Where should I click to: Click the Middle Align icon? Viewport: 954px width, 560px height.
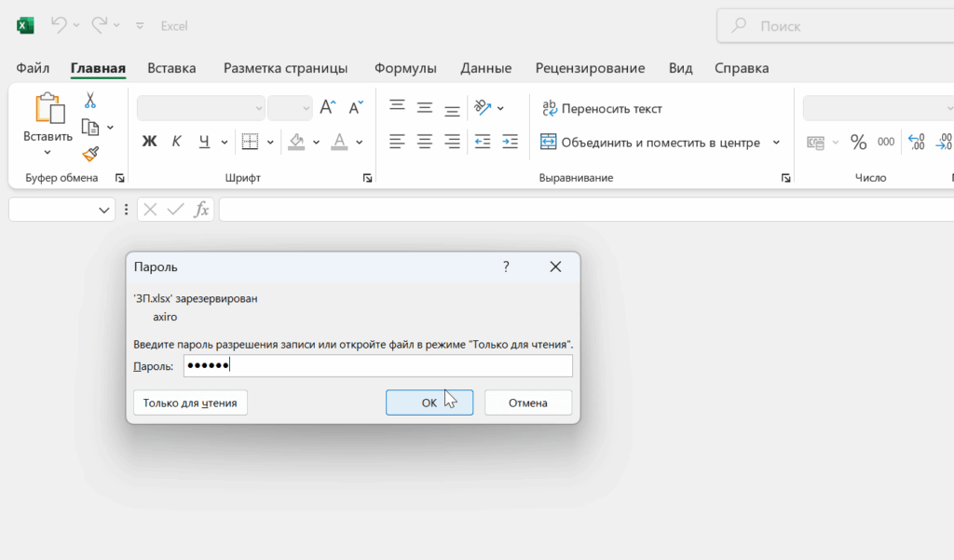point(425,108)
